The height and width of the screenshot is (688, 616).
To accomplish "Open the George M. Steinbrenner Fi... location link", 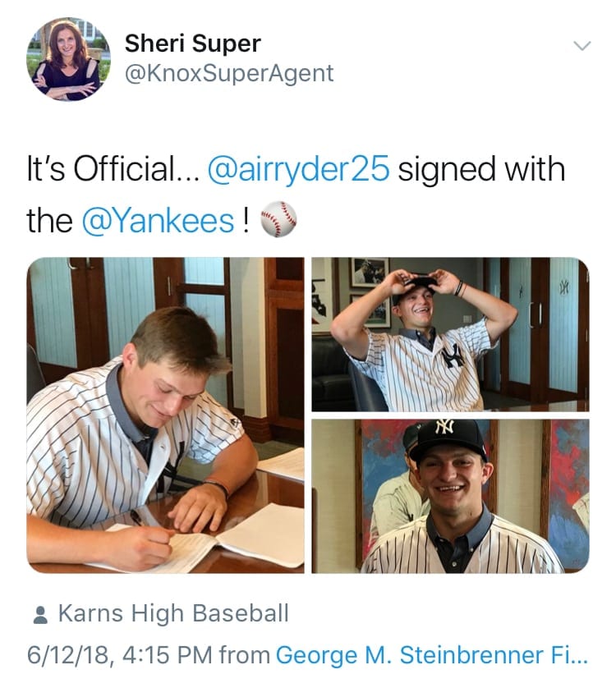I will pyautogui.click(x=431, y=655).
